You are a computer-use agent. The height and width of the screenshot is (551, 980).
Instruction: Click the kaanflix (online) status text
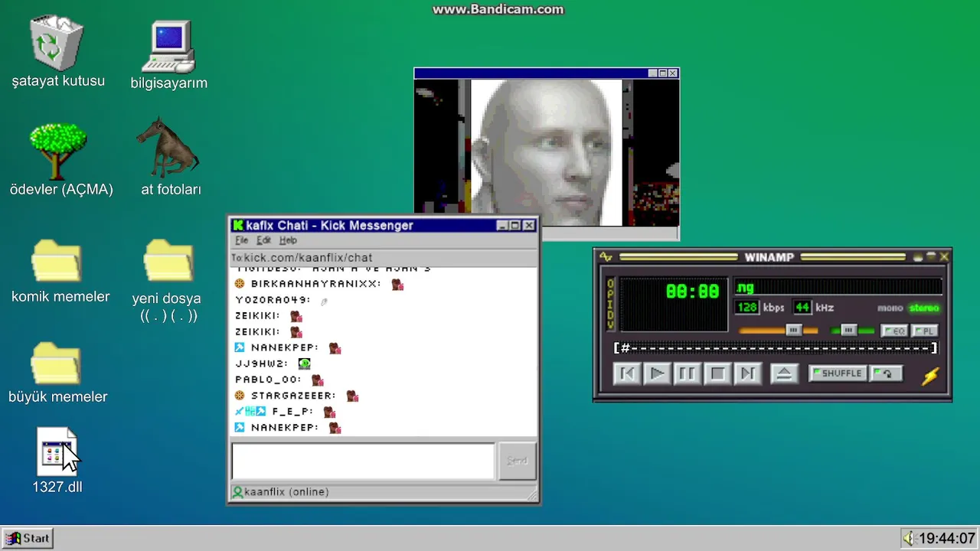(x=286, y=492)
